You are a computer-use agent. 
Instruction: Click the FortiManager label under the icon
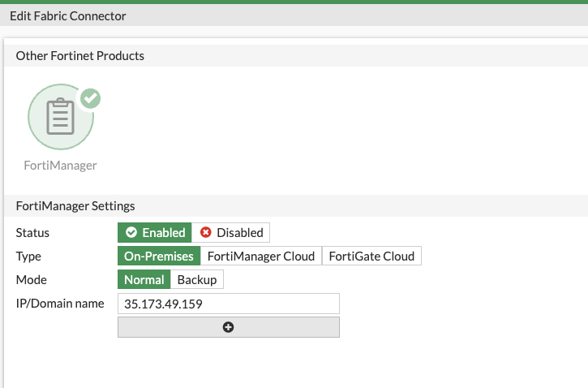[x=60, y=165]
